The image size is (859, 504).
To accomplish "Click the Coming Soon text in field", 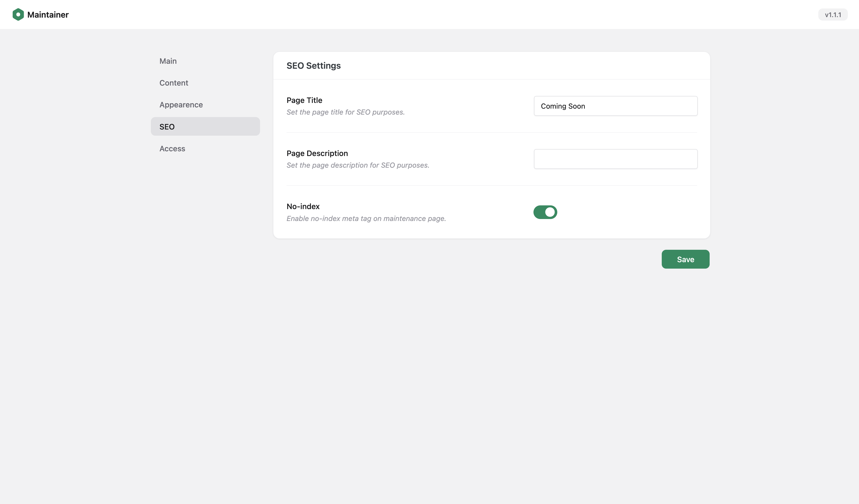I will [563, 106].
